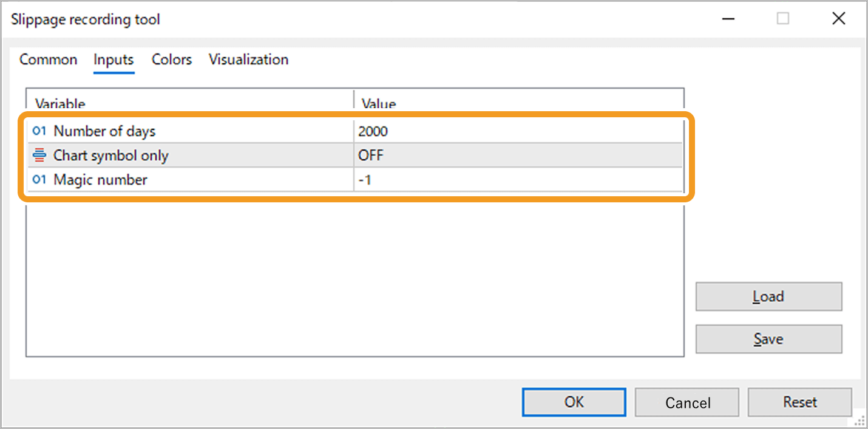This screenshot has width=868, height=429.
Task: Click the integer icon beside Number of days
Action: tap(39, 131)
